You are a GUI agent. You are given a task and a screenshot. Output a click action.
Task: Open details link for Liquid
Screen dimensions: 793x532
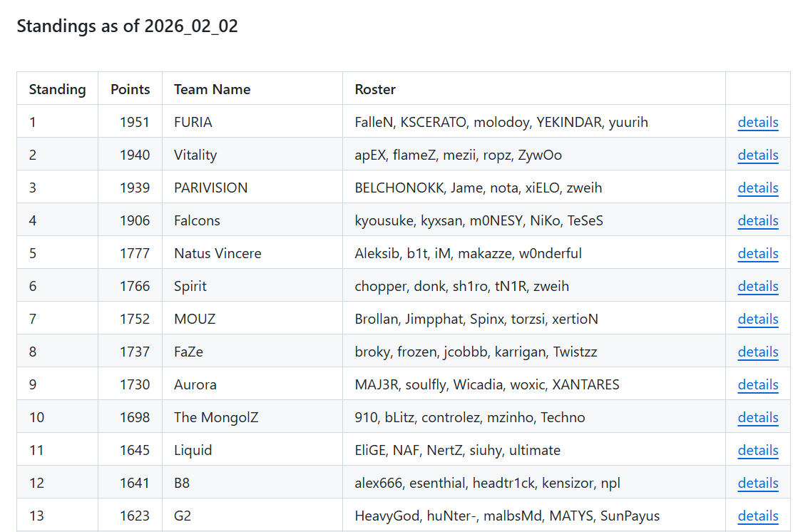757,451
